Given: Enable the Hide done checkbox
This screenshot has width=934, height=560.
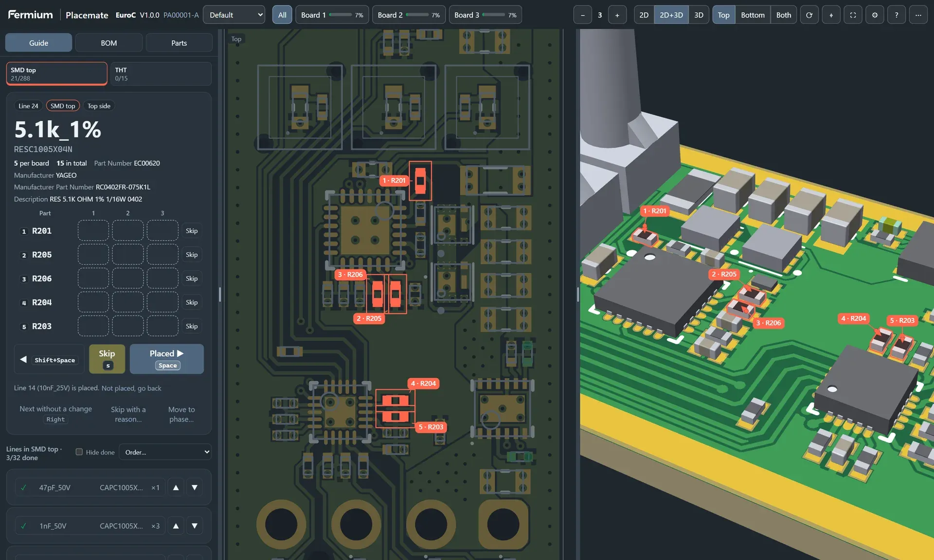Looking at the screenshot, I should tap(79, 452).
